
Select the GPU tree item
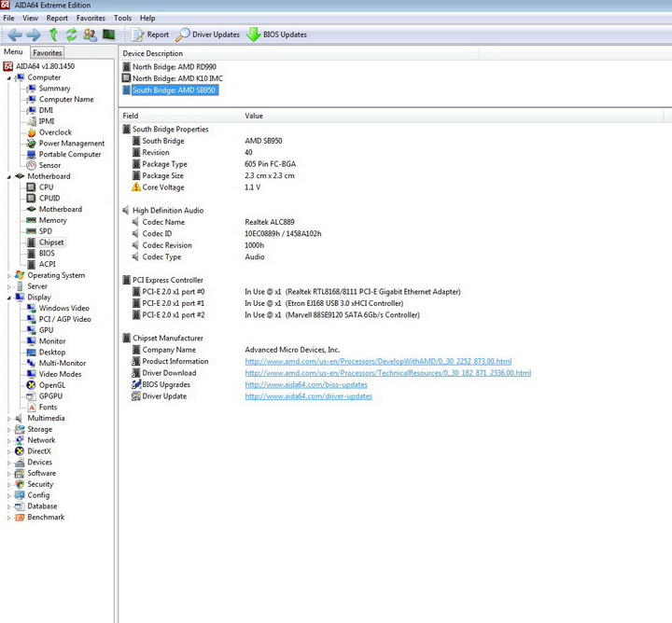46,330
